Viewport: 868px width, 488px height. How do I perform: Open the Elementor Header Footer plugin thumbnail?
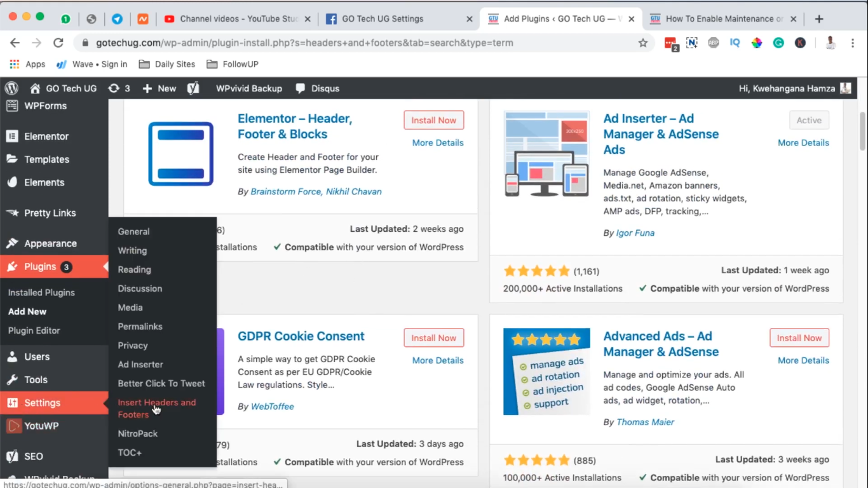pyautogui.click(x=181, y=154)
